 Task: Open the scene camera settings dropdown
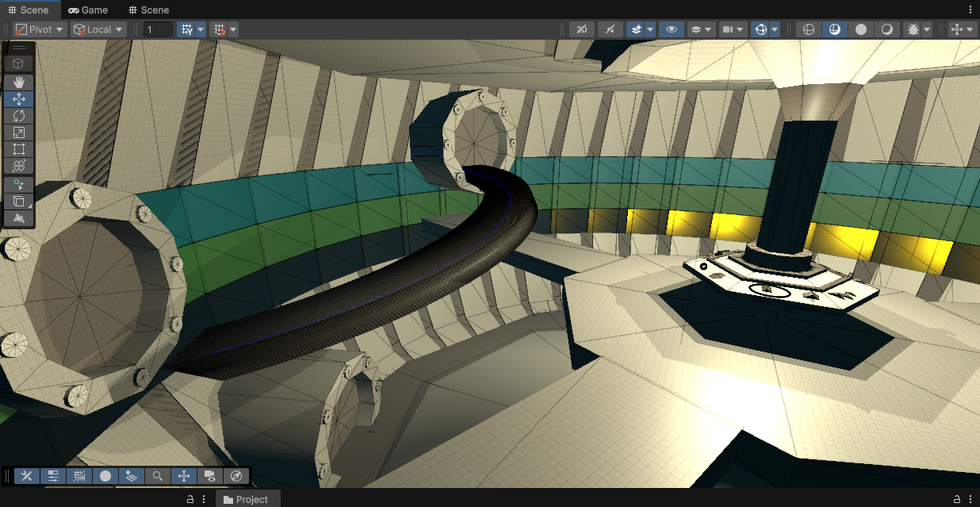pos(733,29)
